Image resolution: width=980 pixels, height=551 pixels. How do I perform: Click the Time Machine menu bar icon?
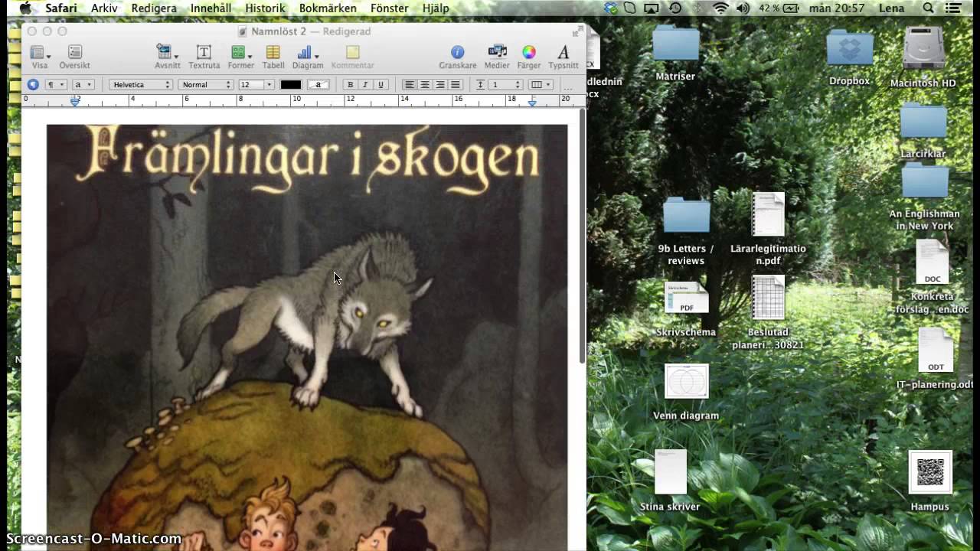(675, 8)
